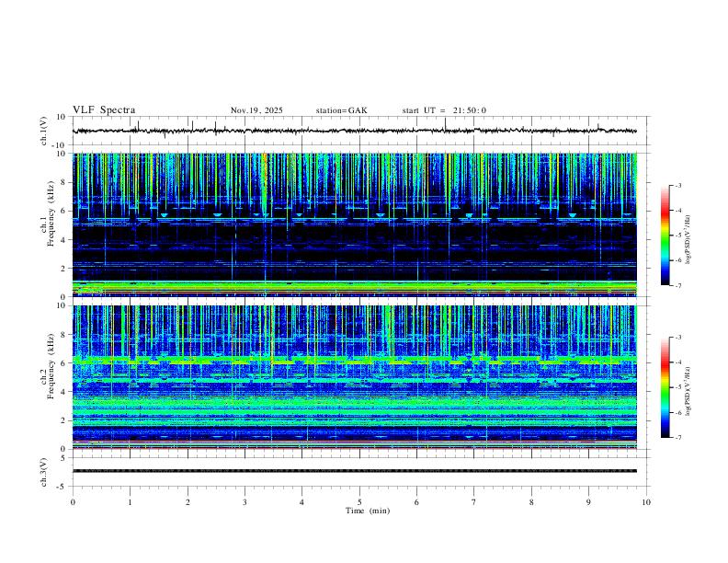Click the "ch.1(V)" axis label

coord(43,131)
